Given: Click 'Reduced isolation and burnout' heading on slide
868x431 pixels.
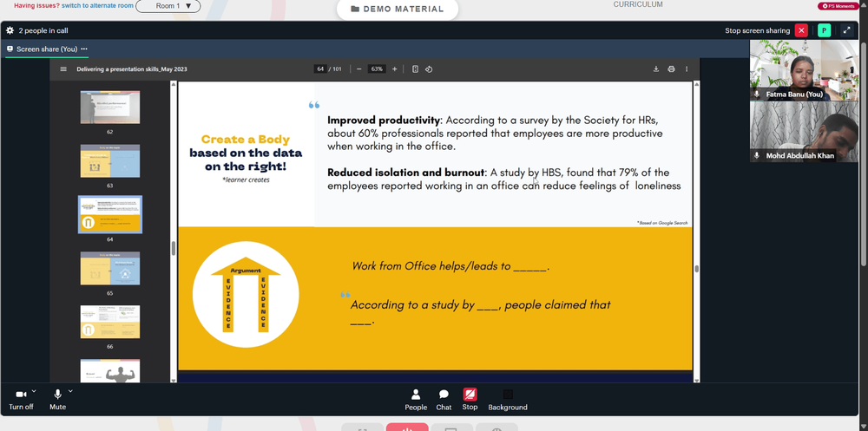Looking at the screenshot, I should pos(406,173).
